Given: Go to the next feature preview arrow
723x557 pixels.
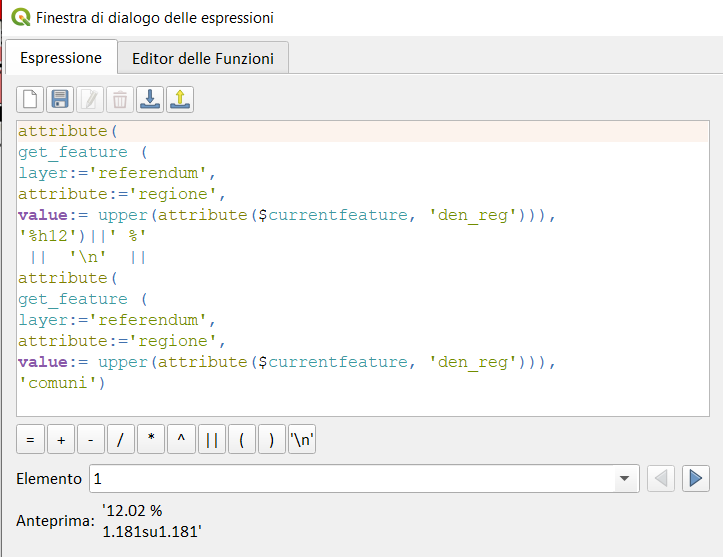Looking at the screenshot, I should tap(695, 479).
